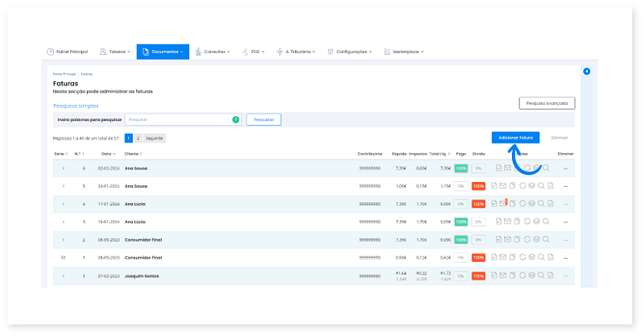
Task: Expand the Tabelas dropdown
Action: (x=117, y=52)
